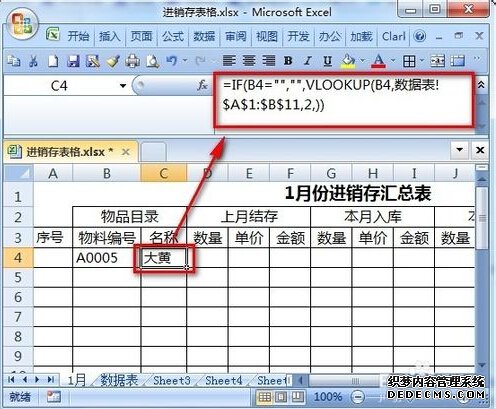Select the Format Painter brush icon
496x409 pixels.
(x=113, y=61)
